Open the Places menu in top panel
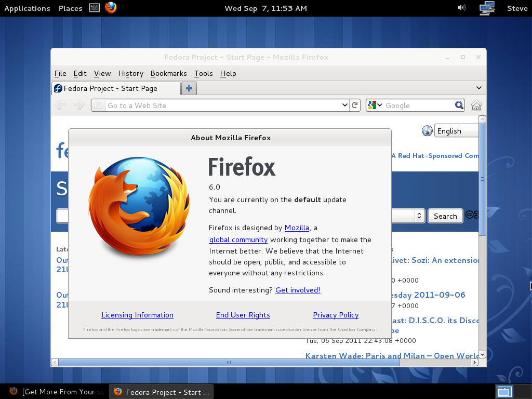532x399 pixels. tap(70, 8)
